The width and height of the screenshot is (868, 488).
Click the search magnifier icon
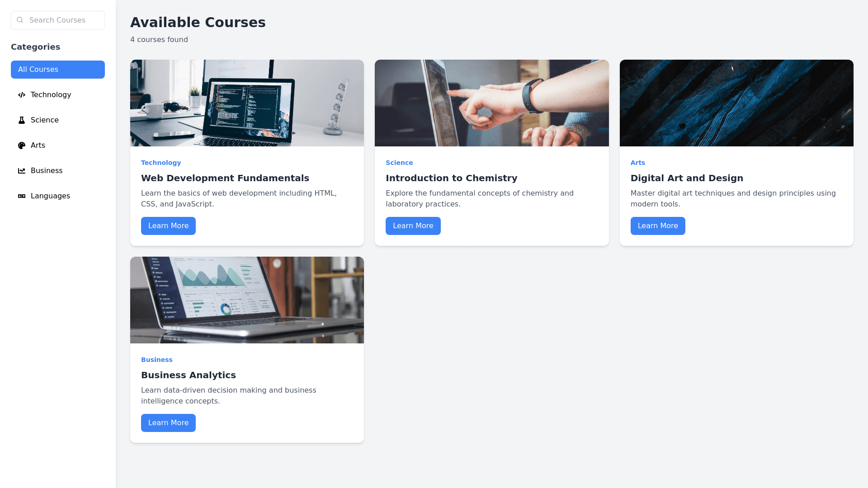(20, 20)
